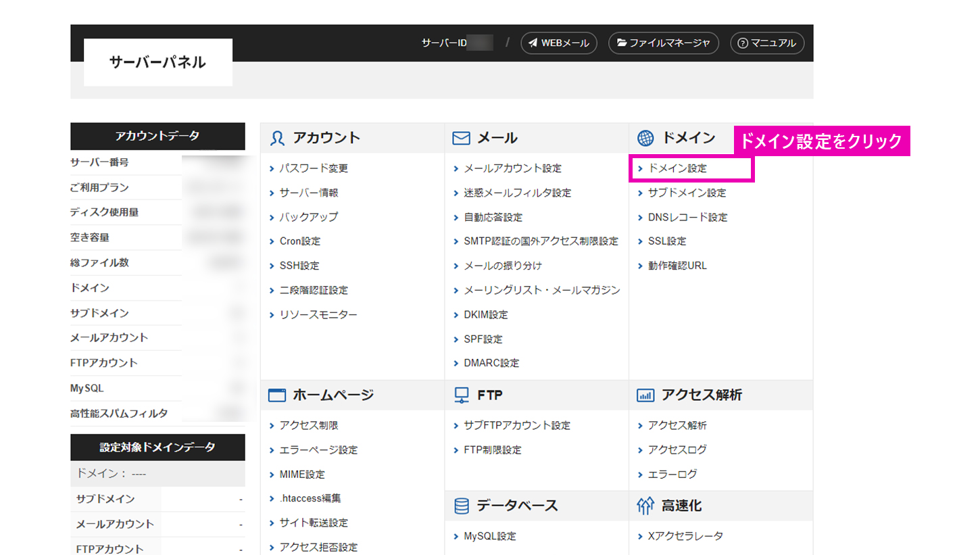This screenshot has width=980, height=555.
Task: Open アクセス制限 link
Action: click(309, 425)
